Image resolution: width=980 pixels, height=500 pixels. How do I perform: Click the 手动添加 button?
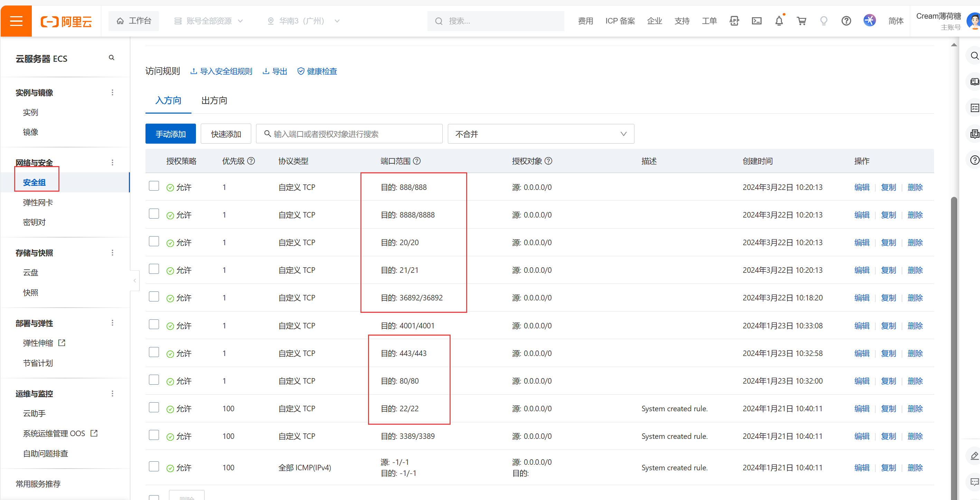point(170,134)
